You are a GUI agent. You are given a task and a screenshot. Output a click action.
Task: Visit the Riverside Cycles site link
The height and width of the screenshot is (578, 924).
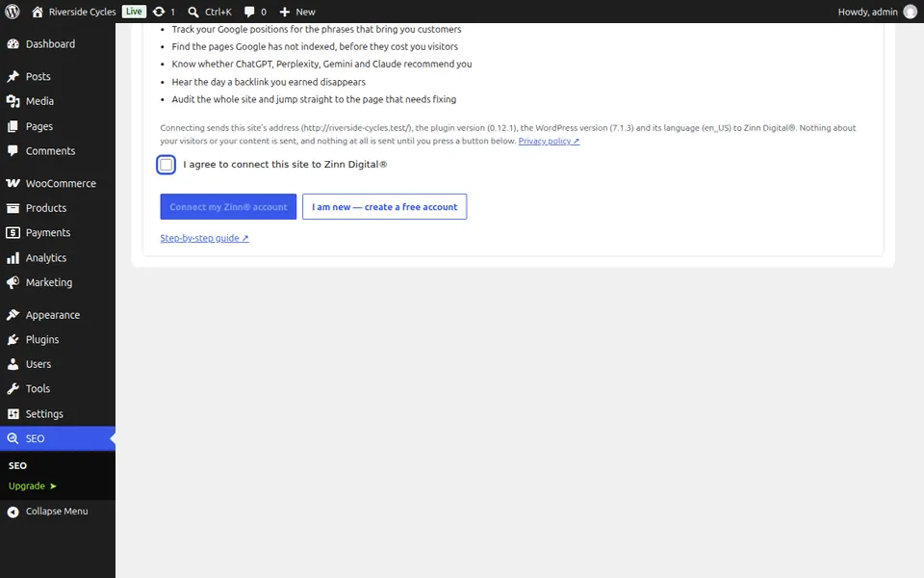(83, 12)
